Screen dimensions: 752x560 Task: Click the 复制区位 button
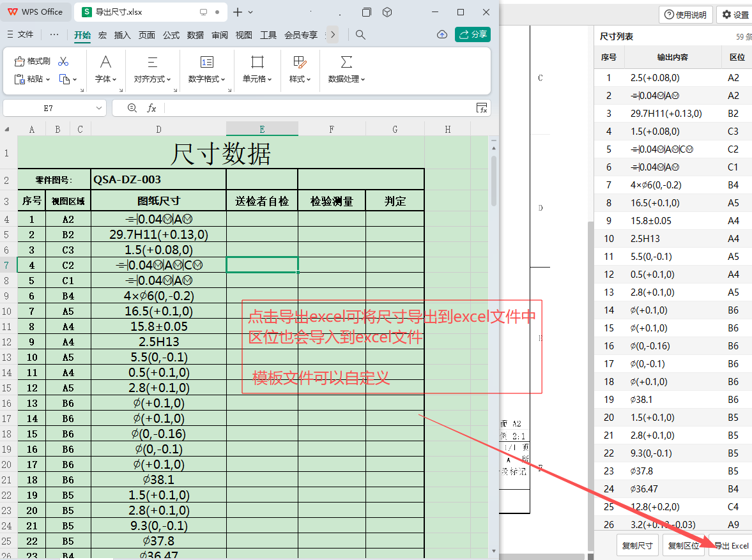[684, 545]
